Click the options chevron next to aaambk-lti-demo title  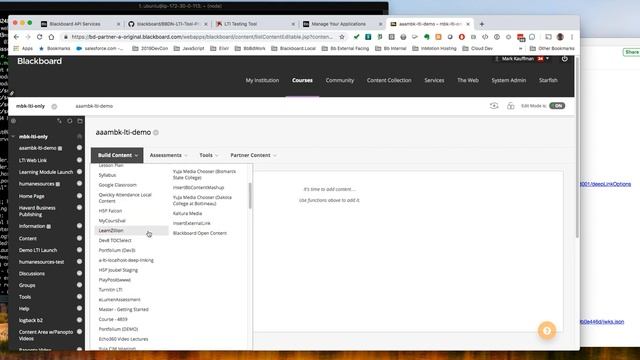coord(156,132)
